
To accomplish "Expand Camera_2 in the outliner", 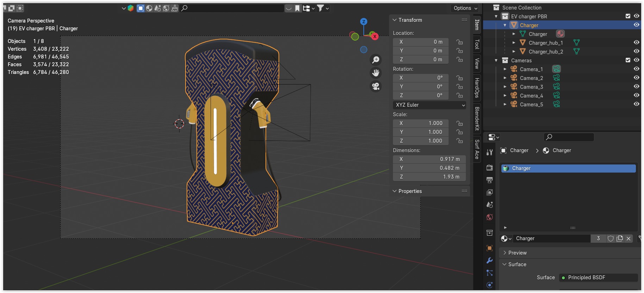I will pyautogui.click(x=505, y=78).
